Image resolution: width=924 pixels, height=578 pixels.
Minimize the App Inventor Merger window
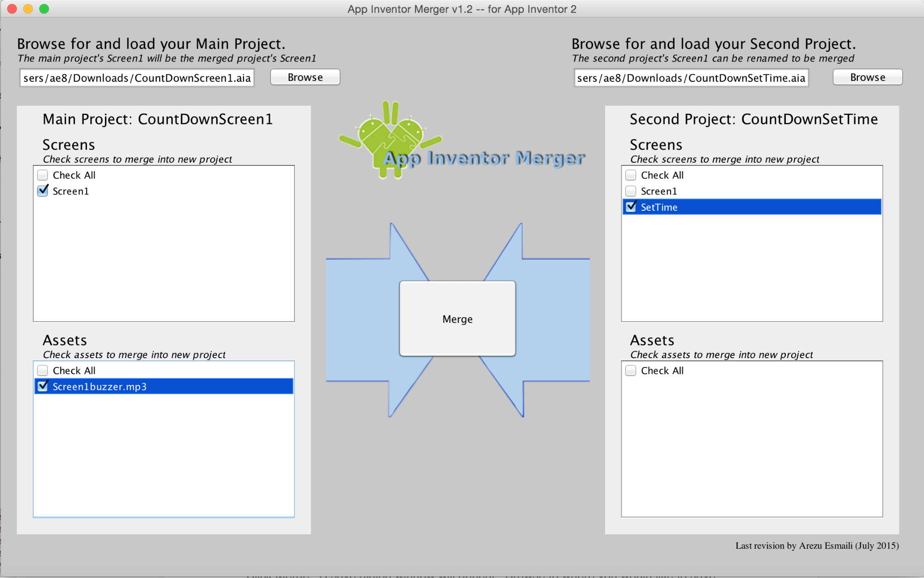tap(28, 9)
